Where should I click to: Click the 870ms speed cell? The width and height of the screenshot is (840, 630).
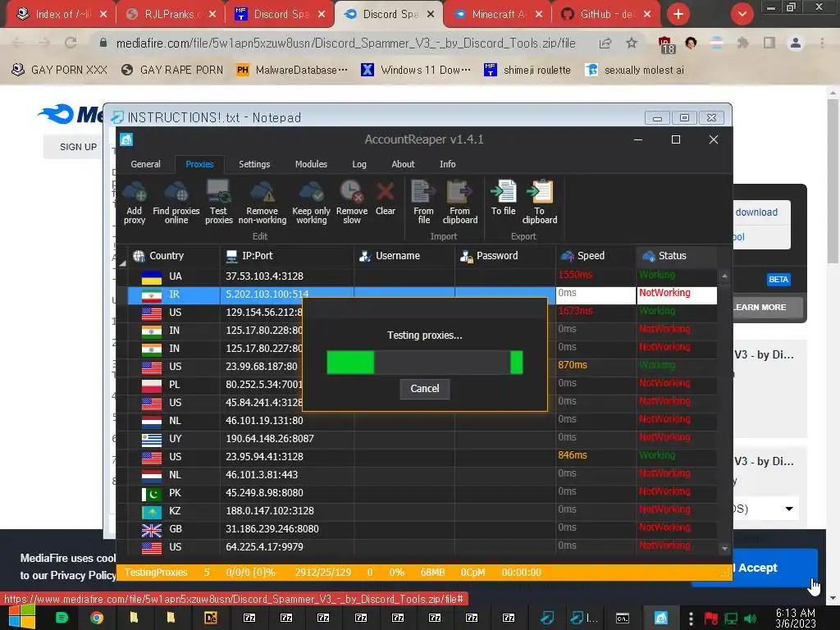click(x=596, y=365)
